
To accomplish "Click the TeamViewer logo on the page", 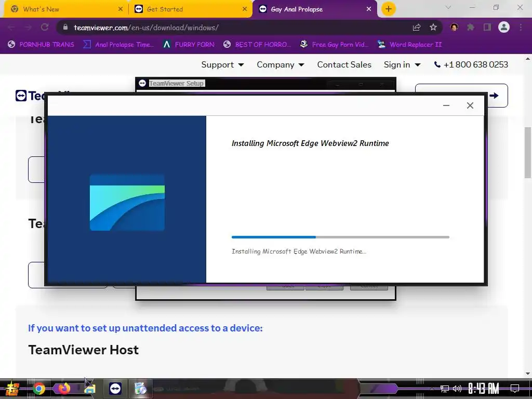I will 21,96.
